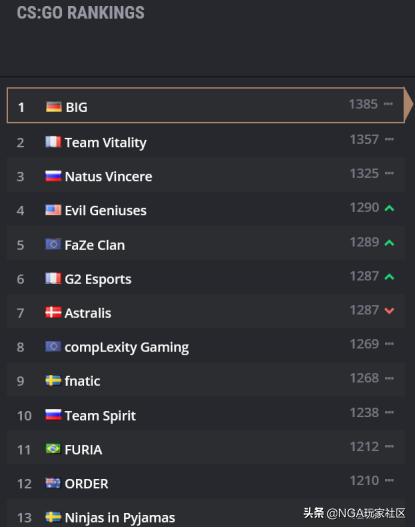Click the Danish flag next to Astralis

[x=53, y=313]
